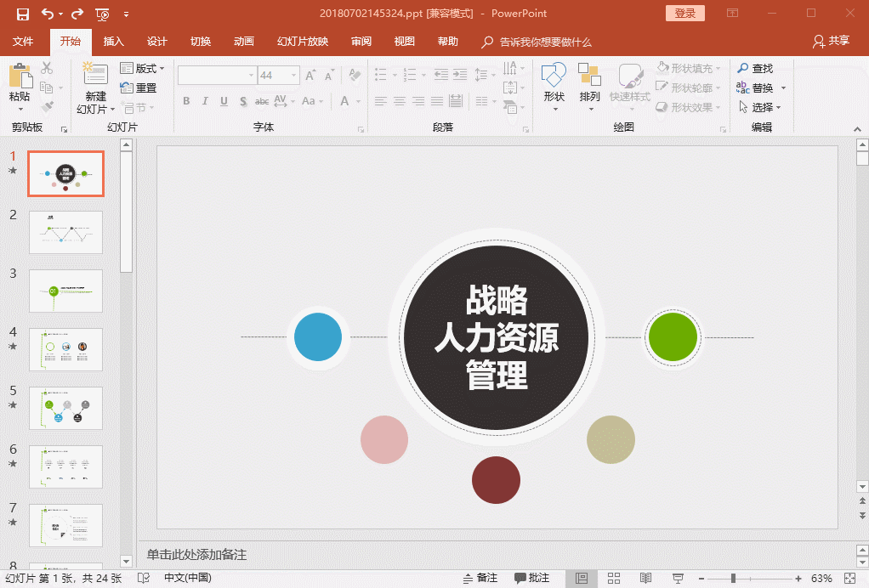Click the Login (登录) button
Image resolution: width=869 pixels, height=588 pixels.
click(x=684, y=13)
